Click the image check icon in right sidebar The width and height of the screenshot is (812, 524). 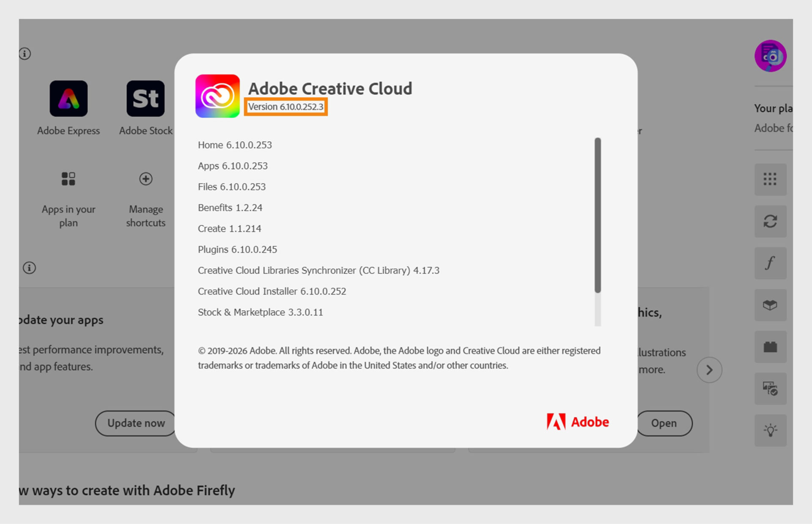(770, 388)
